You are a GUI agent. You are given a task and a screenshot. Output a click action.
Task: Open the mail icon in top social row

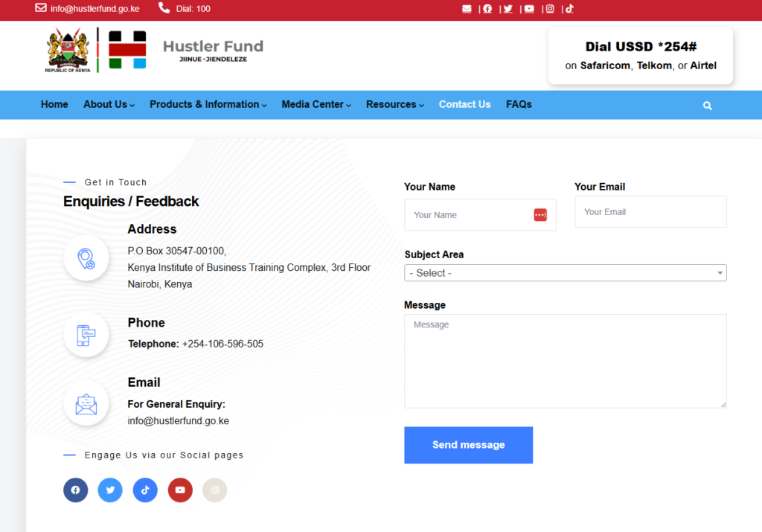click(x=467, y=9)
